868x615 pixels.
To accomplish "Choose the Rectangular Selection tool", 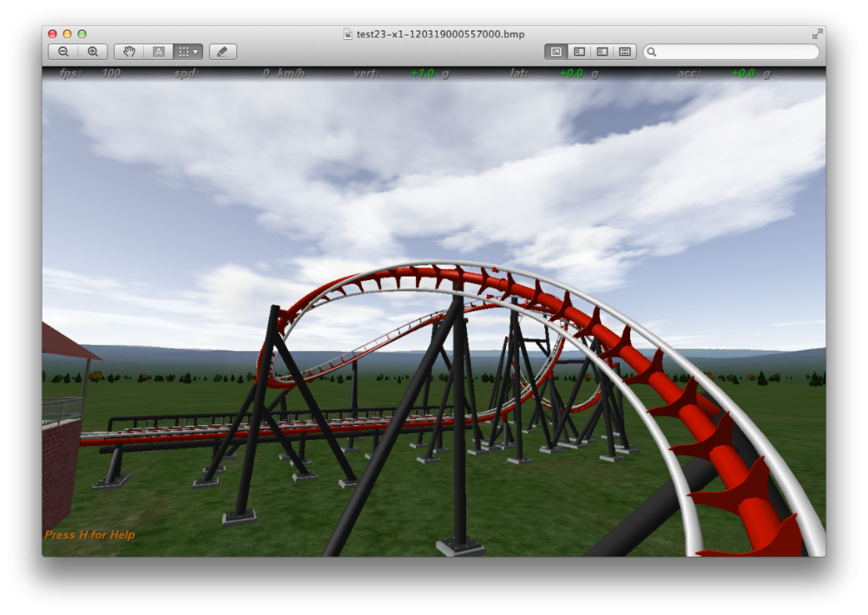I will [x=183, y=52].
